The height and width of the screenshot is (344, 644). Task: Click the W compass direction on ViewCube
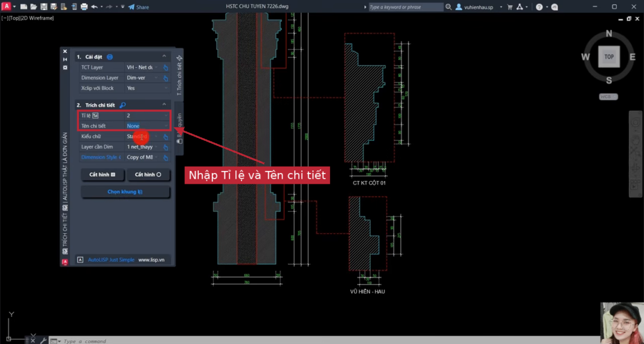(586, 57)
